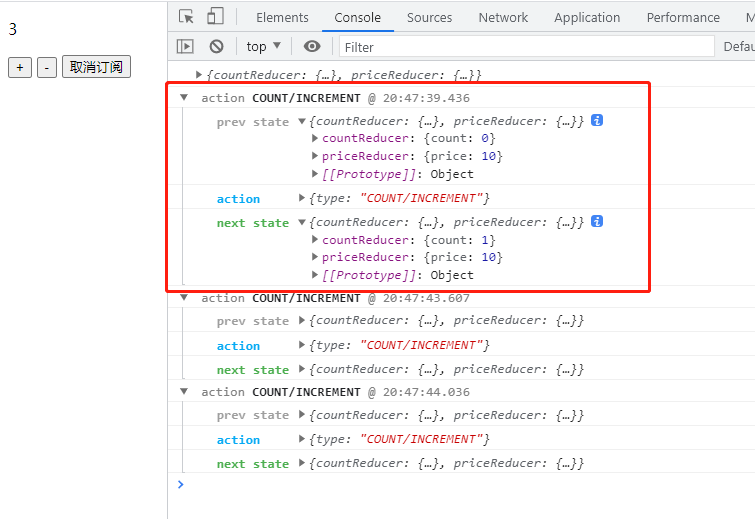Expand prev state at 20:47:44.036
This screenshot has height=519, width=755.
pyautogui.click(x=301, y=414)
